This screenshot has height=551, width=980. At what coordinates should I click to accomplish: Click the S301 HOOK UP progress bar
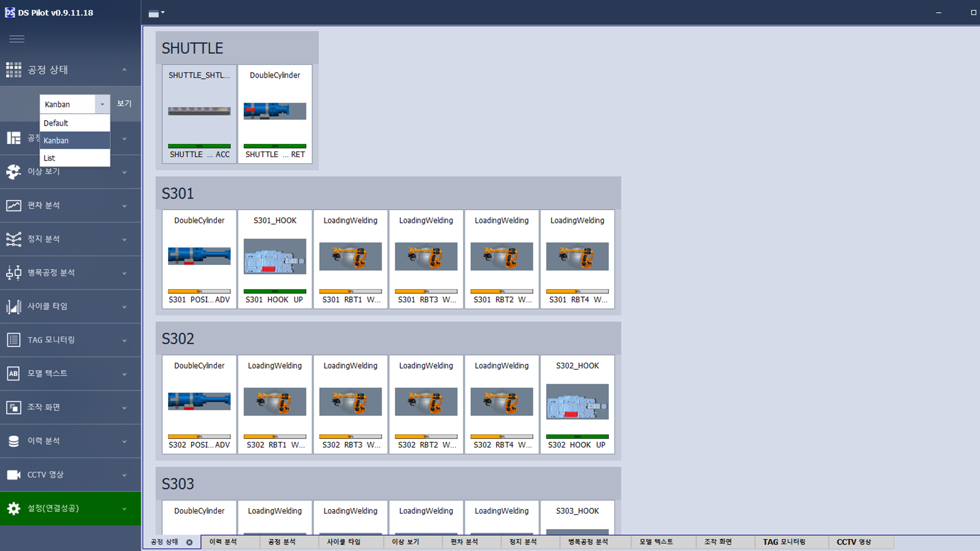pyautogui.click(x=274, y=291)
